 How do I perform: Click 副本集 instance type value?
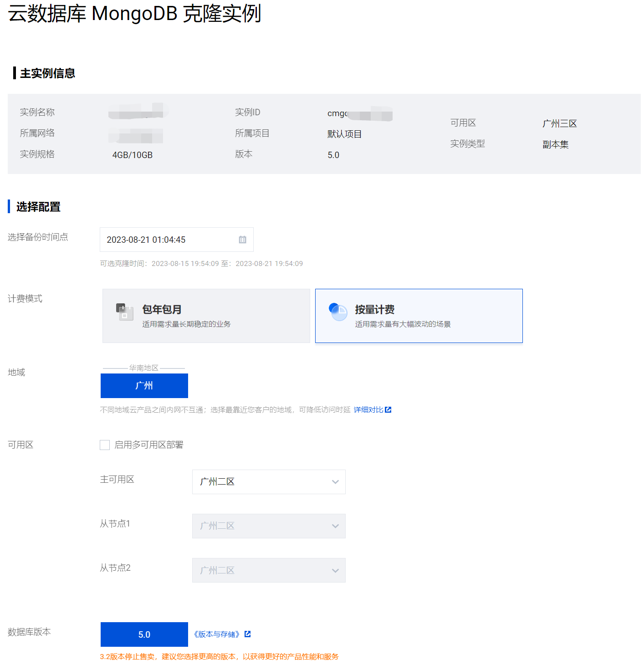tap(556, 144)
